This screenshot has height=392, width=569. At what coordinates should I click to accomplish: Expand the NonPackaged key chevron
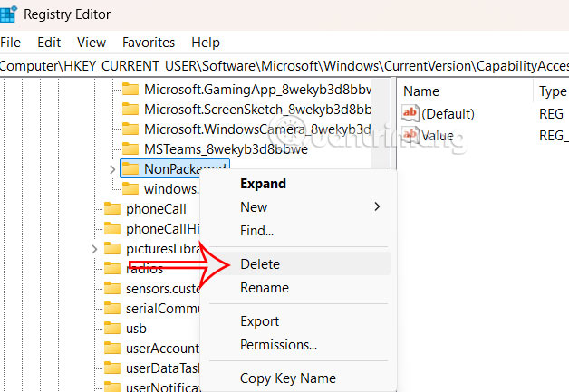point(112,169)
